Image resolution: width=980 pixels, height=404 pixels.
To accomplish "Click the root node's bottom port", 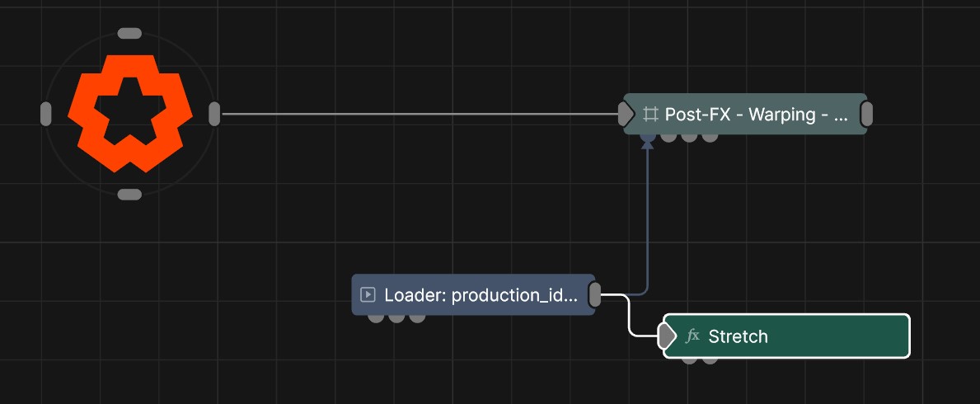I will [x=130, y=195].
